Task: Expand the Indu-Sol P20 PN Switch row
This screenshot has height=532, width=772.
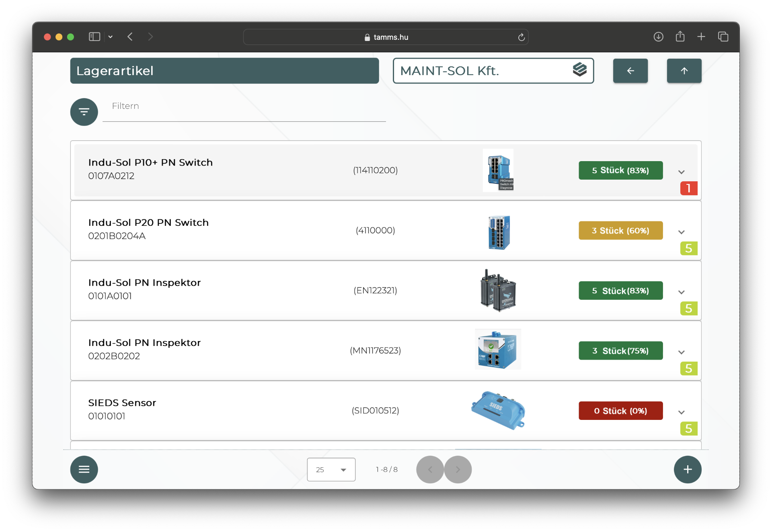Action: (x=681, y=232)
